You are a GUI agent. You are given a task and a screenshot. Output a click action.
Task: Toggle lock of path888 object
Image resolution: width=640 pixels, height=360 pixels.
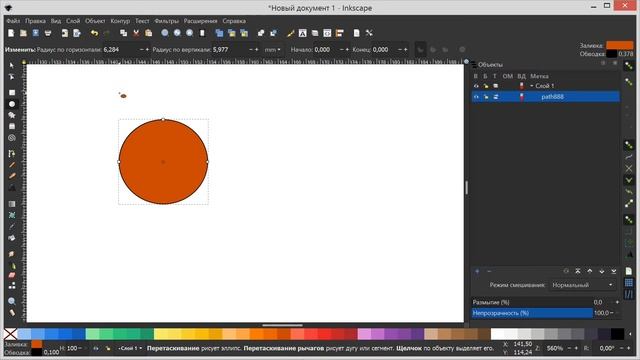click(486, 97)
